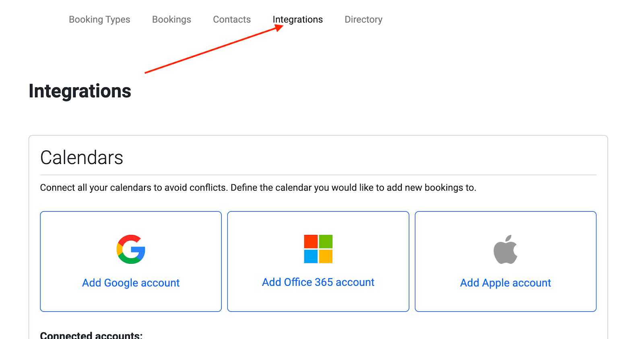Screen dimensions: 644x339
Task: Click the Google logo icon
Action: 131,249
